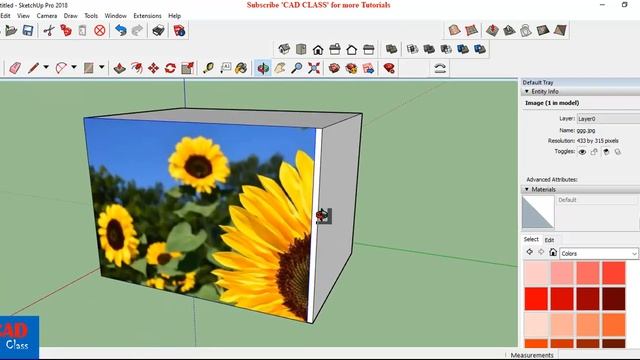Viewport: 640px width, 360px height.
Task: Open the Draw menu
Action: (x=71, y=16)
